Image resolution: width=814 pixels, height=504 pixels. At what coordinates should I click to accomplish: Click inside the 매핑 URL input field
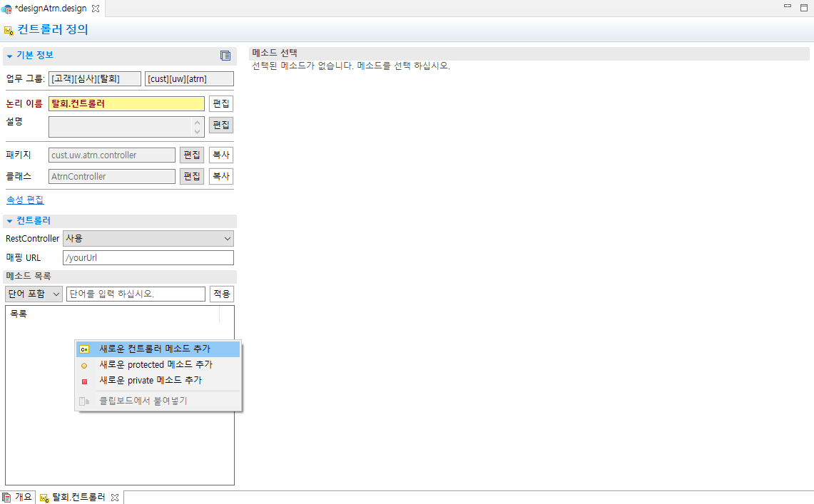(148, 257)
